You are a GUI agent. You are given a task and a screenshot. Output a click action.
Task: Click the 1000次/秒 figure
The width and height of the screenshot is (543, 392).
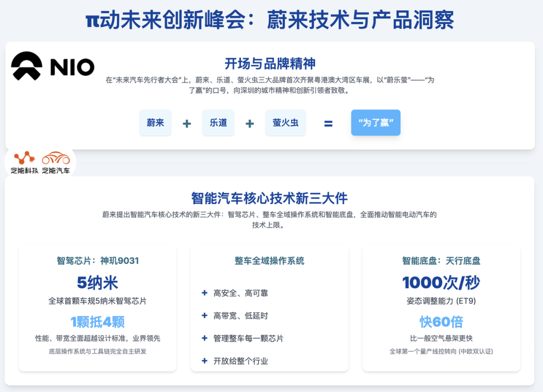click(441, 282)
